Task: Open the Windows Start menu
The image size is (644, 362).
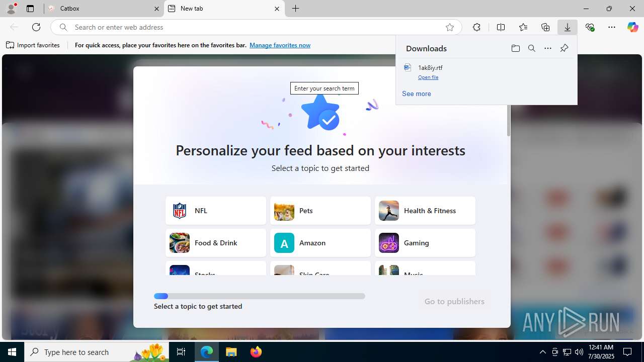Action: (x=12, y=352)
